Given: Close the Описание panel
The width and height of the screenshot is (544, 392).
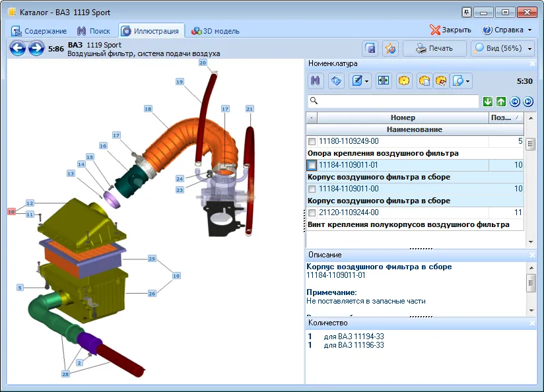Looking at the screenshot, I should [533, 255].
